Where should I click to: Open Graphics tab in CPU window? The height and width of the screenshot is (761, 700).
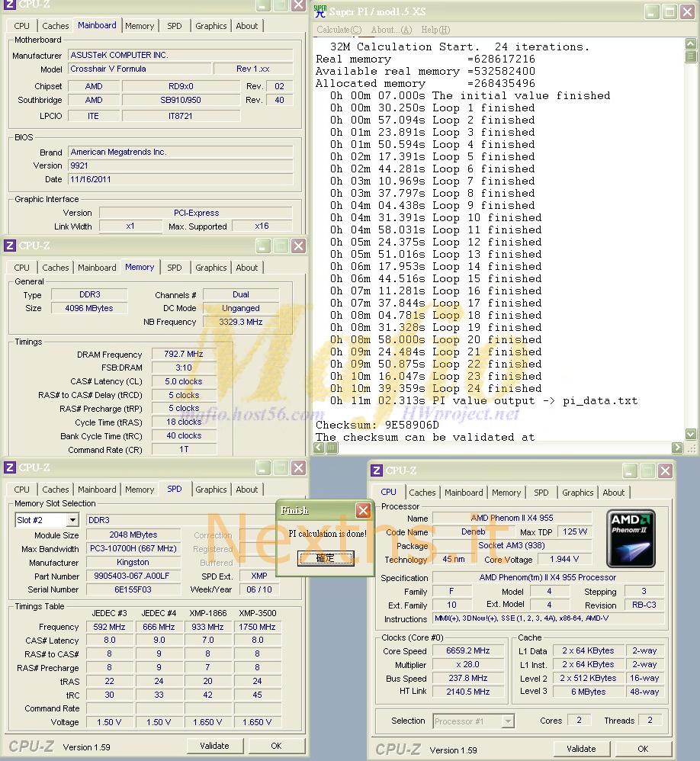pos(578,493)
